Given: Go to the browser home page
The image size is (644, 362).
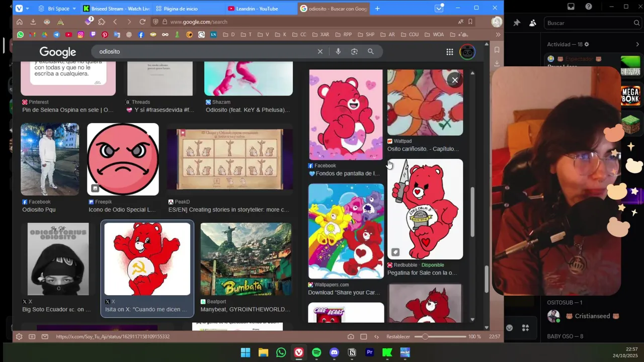Looking at the screenshot, I should coord(20,22).
